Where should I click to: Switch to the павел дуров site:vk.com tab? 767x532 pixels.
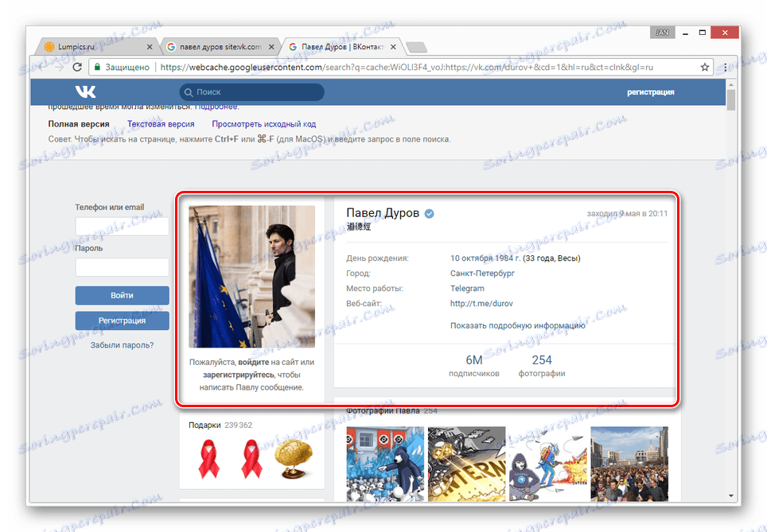pos(220,47)
